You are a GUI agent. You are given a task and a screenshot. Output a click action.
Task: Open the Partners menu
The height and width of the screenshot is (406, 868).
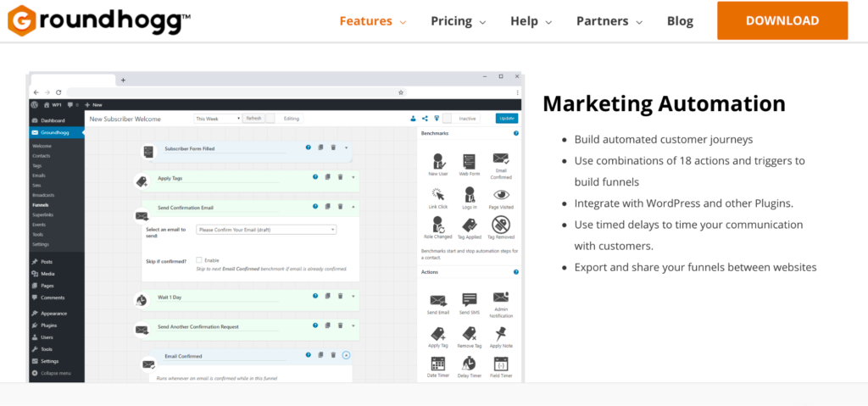coord(609,21)
